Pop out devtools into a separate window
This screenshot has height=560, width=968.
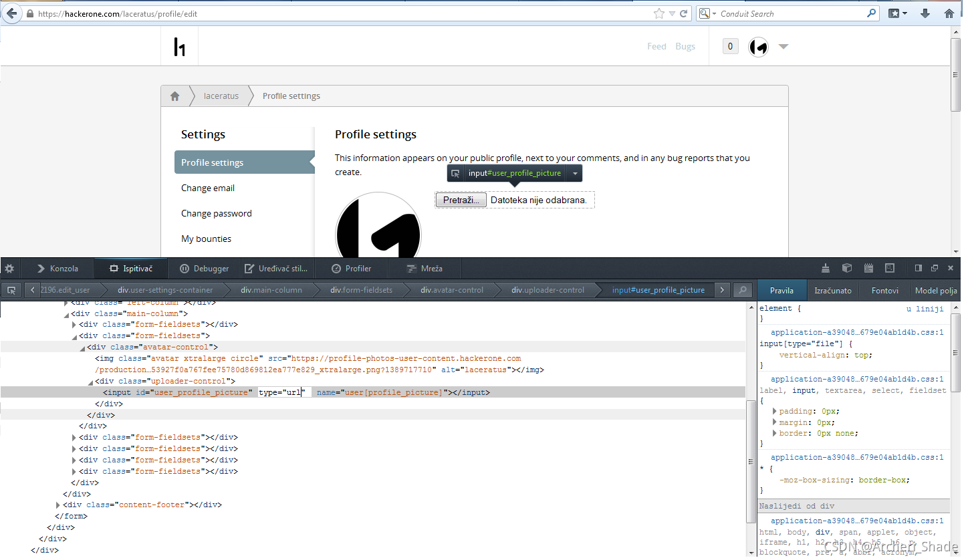pyautogui.click(x=935, y=268)
